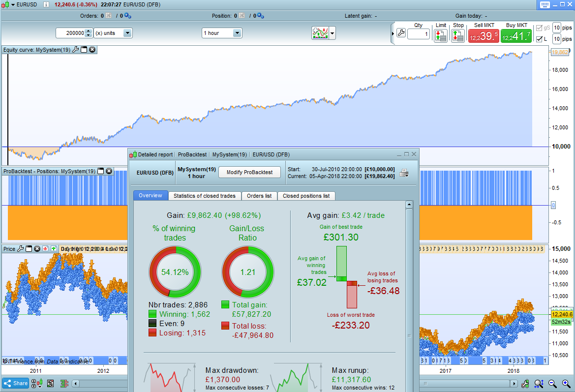Maximize the Equity curve panel

(x=84, y=50)
